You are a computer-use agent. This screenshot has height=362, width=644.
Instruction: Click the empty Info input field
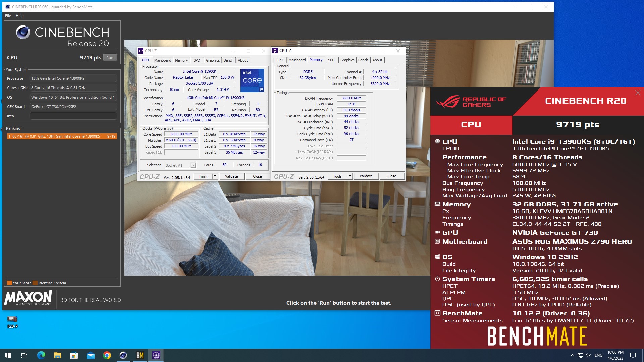[x=73, y=116]
